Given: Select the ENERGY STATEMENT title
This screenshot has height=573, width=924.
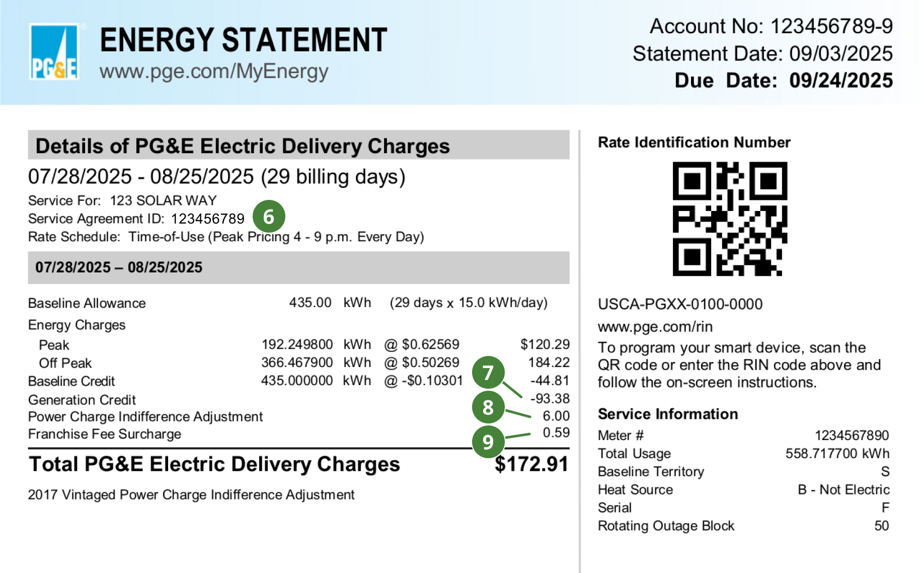Looking at the screenshot, I should pos(244,40).
